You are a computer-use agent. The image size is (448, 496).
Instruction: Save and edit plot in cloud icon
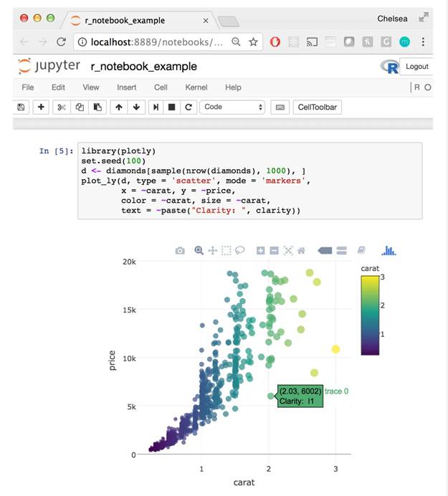click(361, 250)
